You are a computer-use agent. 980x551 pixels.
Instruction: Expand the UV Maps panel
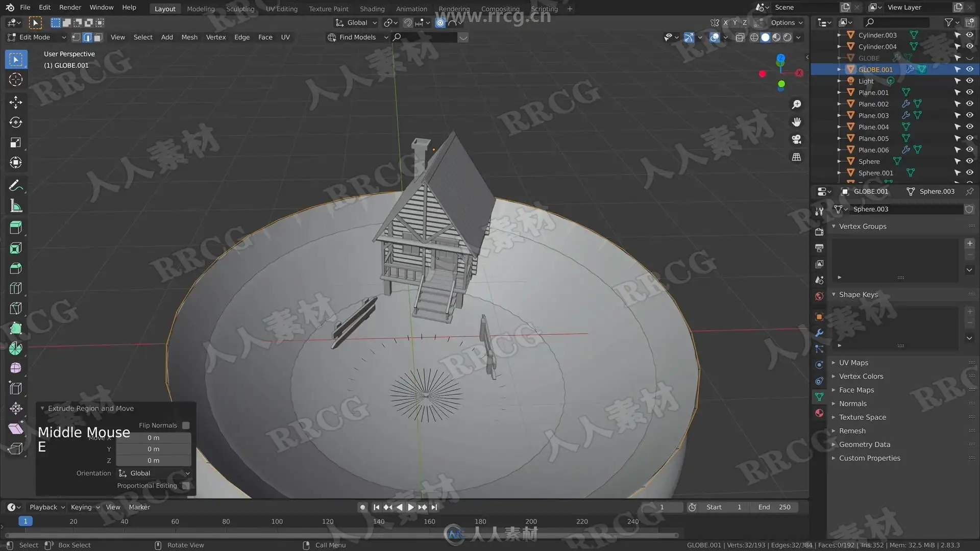pyautogui.click(x=853, y=363)
